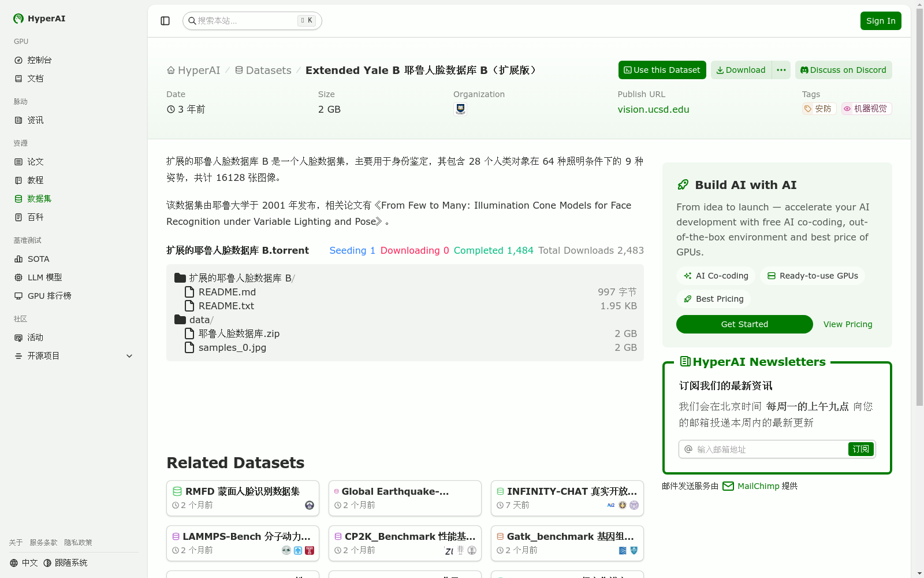924x578 pixels.
Task: Click Total Downloads 2,483 text
Action: click(x=591, y=250)
